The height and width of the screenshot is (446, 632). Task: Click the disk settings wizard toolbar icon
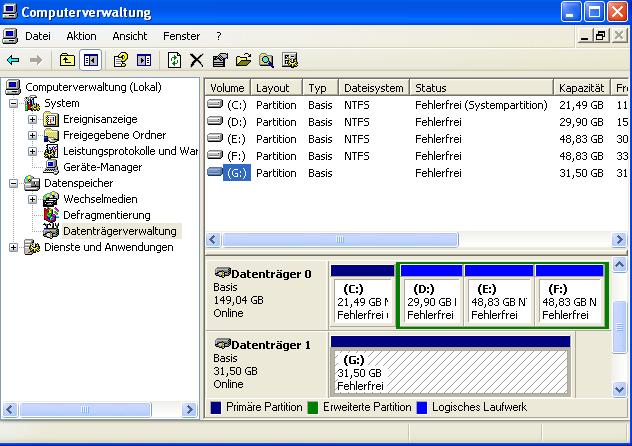point(290,60)
